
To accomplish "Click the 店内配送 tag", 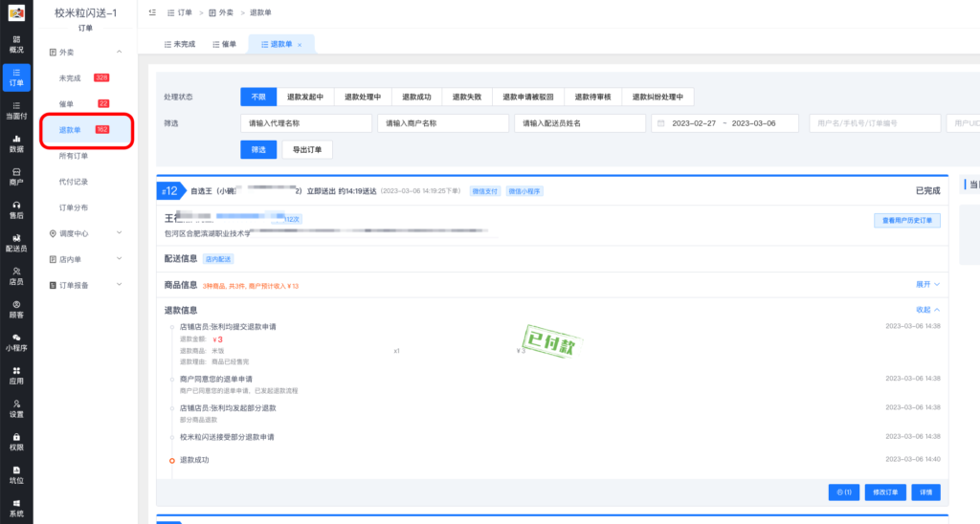I will point(218,258).
